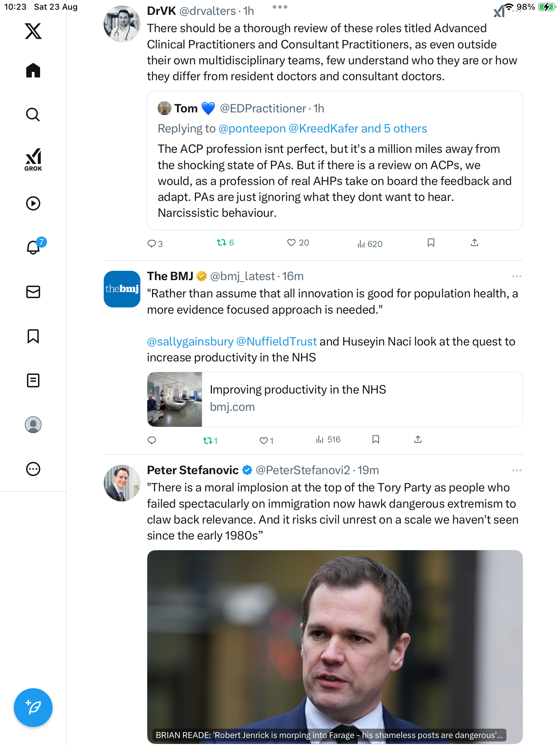The image size is (560, 747).
Task: Open the Improving productivity in the NHS card
Action: 335,399
